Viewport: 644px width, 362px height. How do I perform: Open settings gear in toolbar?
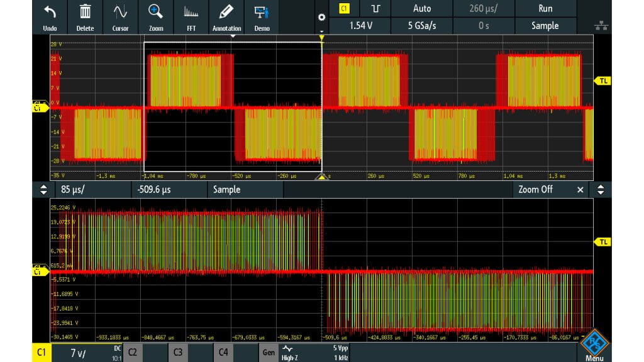[x=322, y=18]
